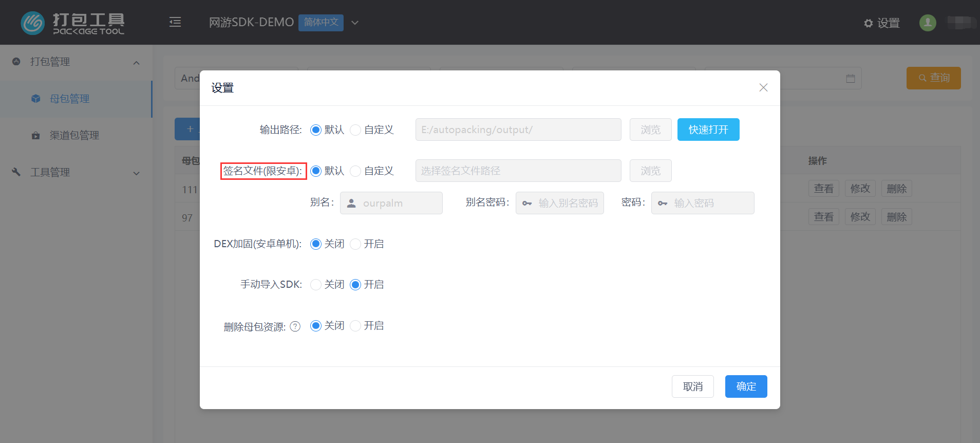Expand the 工具管理 menu section
This screenshot has height=443, width=980.
click(x=136, y=173)
